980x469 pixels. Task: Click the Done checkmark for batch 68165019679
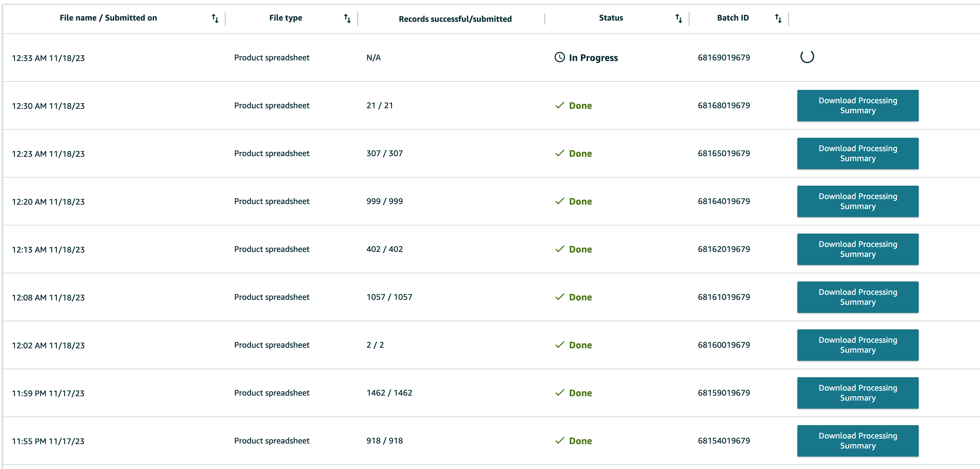point(560,153)
